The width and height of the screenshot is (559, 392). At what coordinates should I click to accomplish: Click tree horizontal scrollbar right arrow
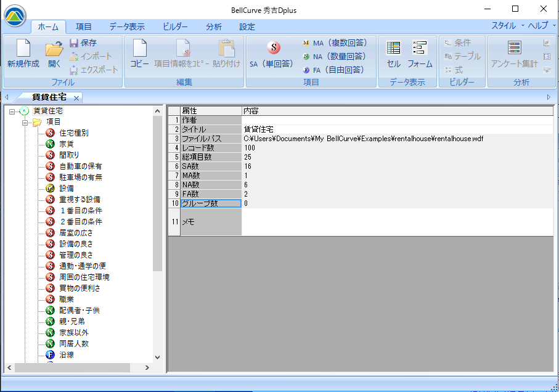pyautogui.click(x=147, y=367)
